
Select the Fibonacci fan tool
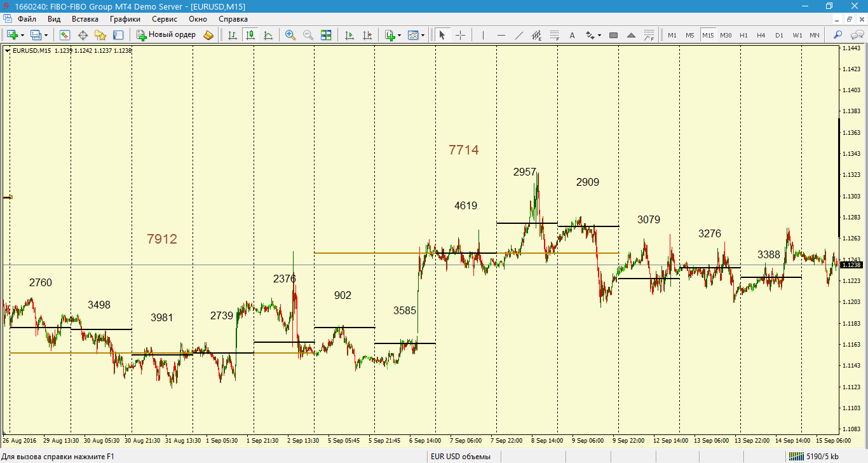pyautogui.click(x=649, y=35)
